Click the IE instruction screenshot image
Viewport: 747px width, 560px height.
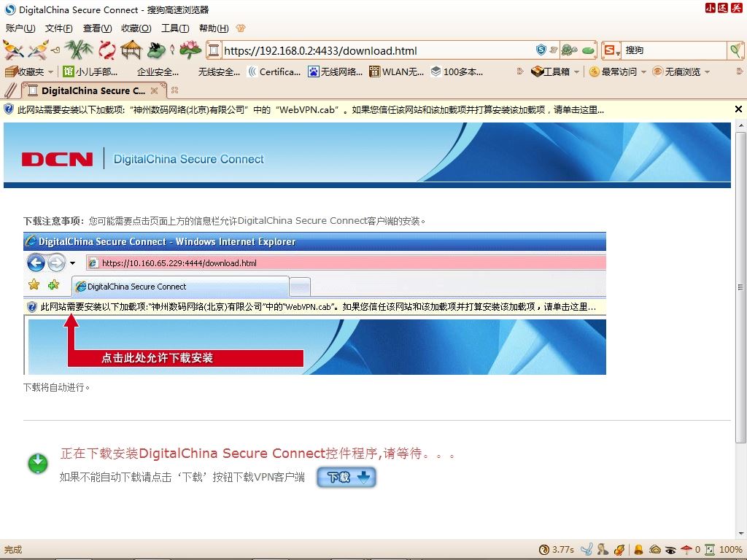click(314, 303)
